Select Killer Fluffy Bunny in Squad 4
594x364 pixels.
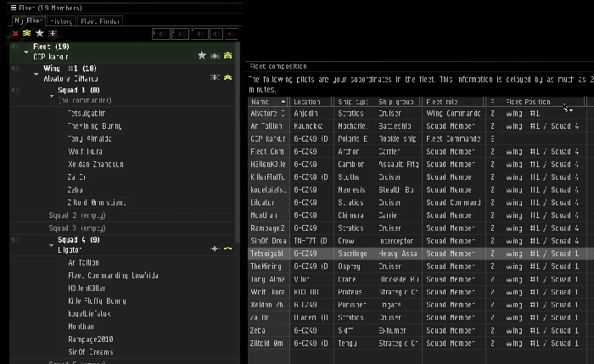(x=97, y=300)
